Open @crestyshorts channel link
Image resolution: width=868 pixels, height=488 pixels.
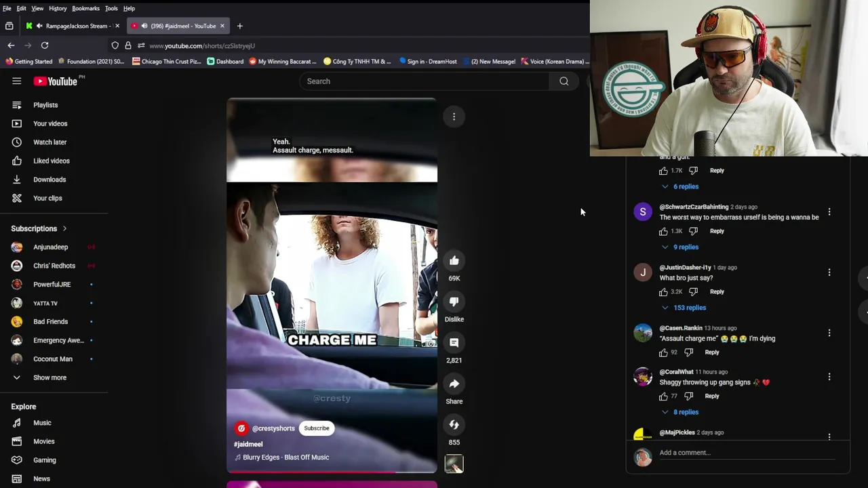click(273, 428)
